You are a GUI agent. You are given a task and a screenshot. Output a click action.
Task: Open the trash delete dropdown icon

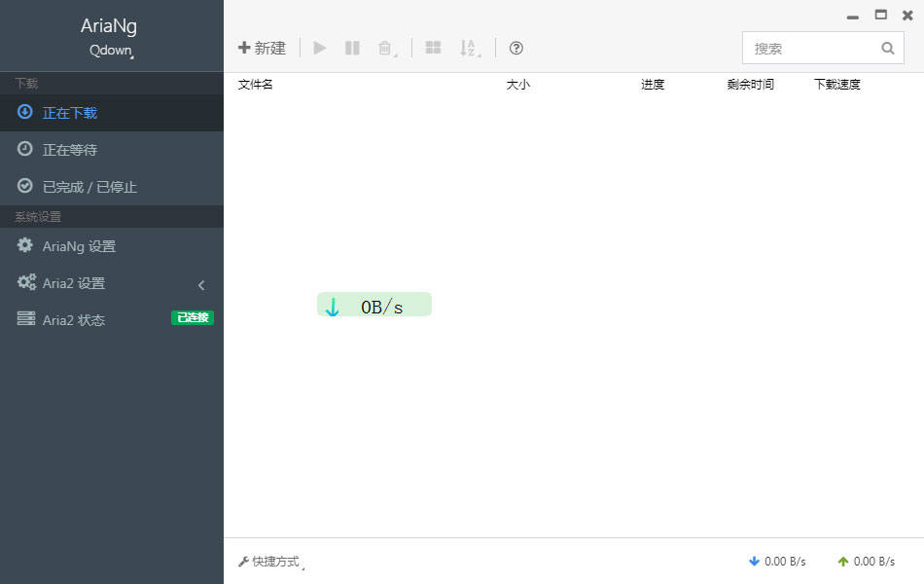386,48
